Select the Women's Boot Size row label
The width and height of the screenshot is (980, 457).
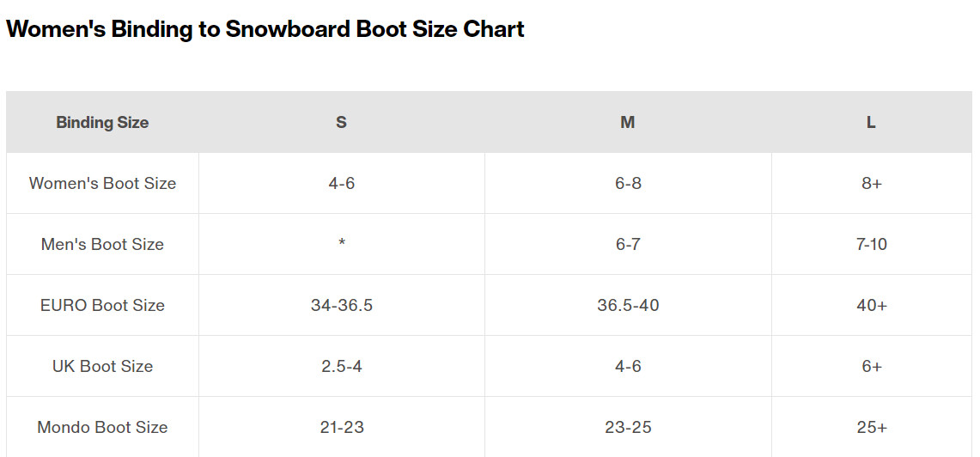[x=102, y=183]
